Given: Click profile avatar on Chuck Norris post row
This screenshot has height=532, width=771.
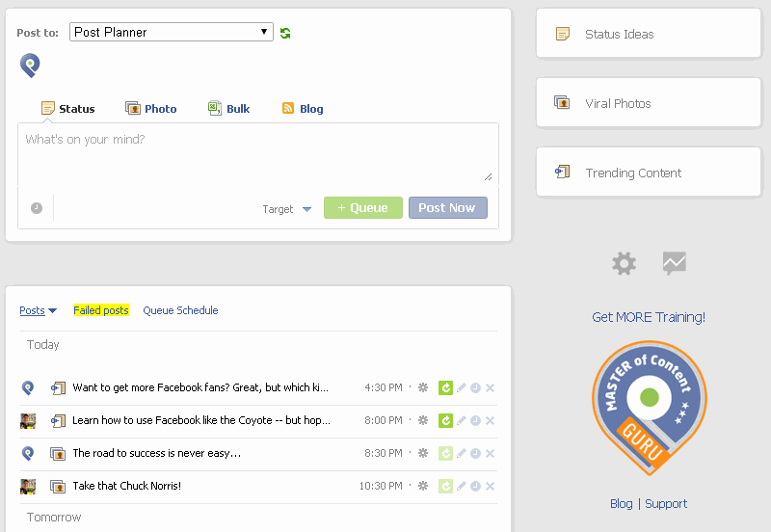Looking at the screenshot, I should pos(28,487).
